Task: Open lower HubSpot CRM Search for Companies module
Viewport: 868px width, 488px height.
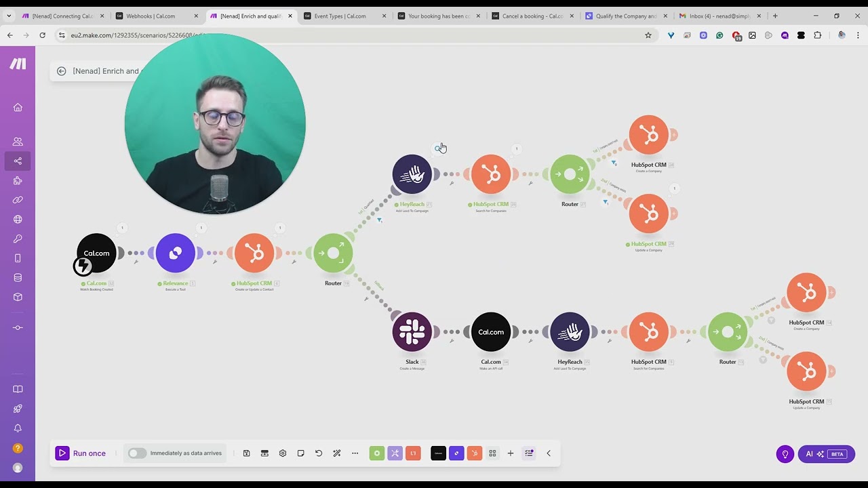Action: pyautogui.click(x=649, y=332)
